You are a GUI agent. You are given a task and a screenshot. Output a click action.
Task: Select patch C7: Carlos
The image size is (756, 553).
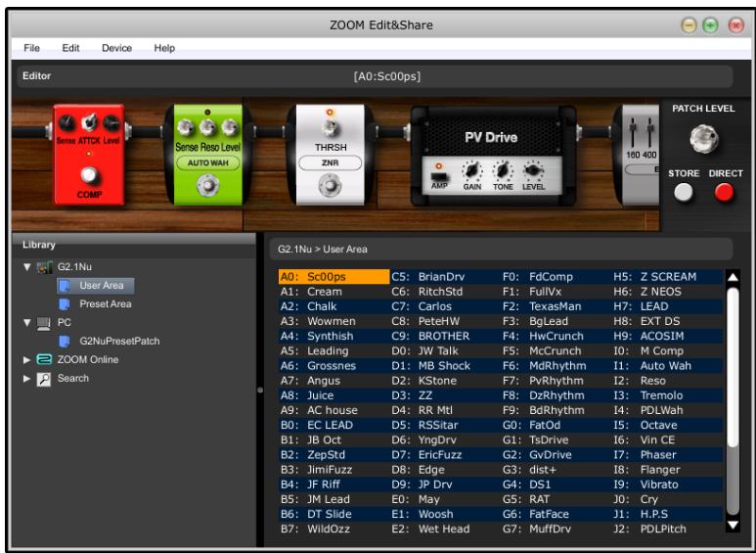click(x=445, y=306)
